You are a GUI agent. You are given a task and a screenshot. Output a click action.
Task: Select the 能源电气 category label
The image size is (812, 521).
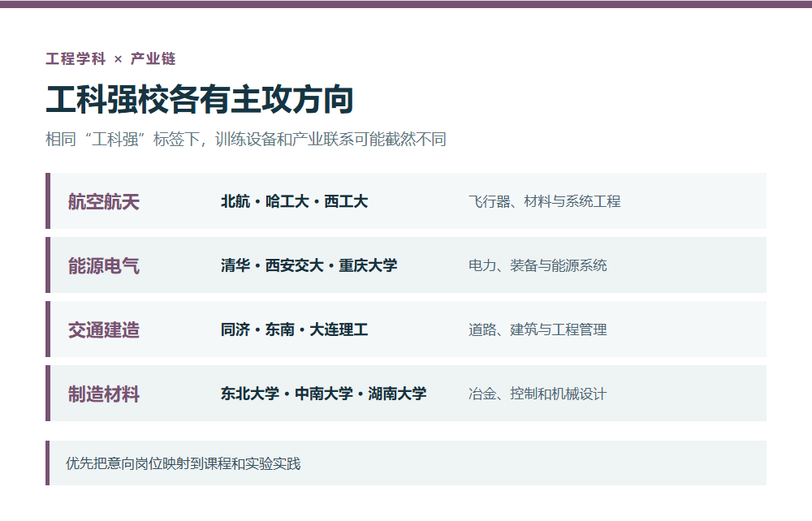104,266
